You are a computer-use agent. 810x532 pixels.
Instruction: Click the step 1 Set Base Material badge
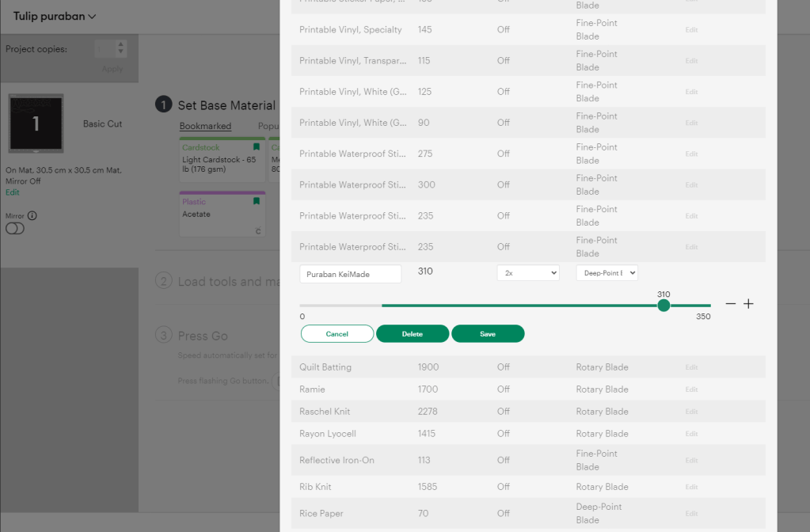pyautogui.click(x=163, y=104)
